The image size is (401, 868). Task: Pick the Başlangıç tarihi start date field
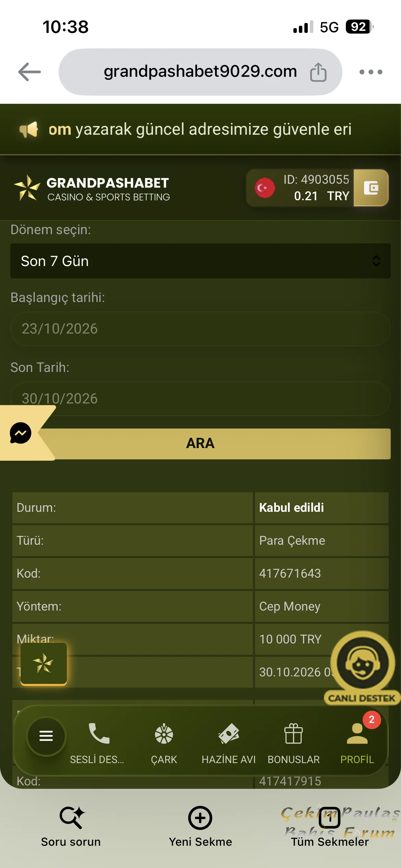click(x=200, y=329)
